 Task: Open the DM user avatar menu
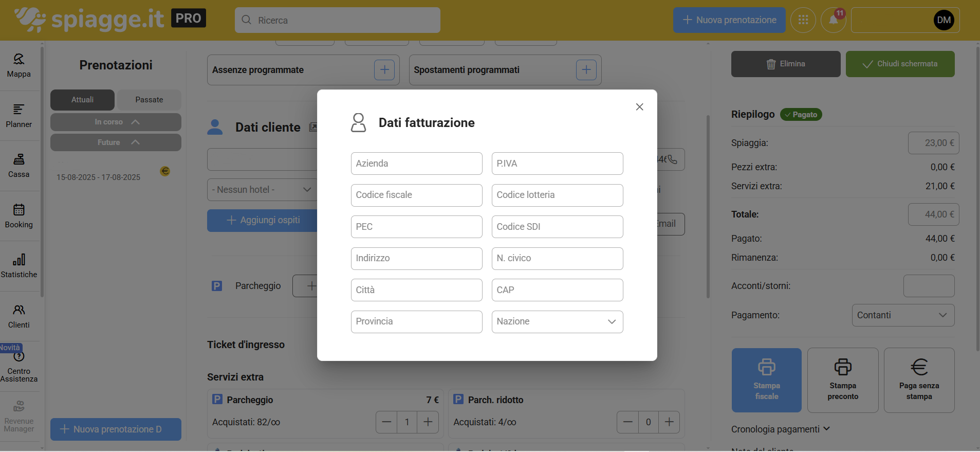(x=944, y=20)
